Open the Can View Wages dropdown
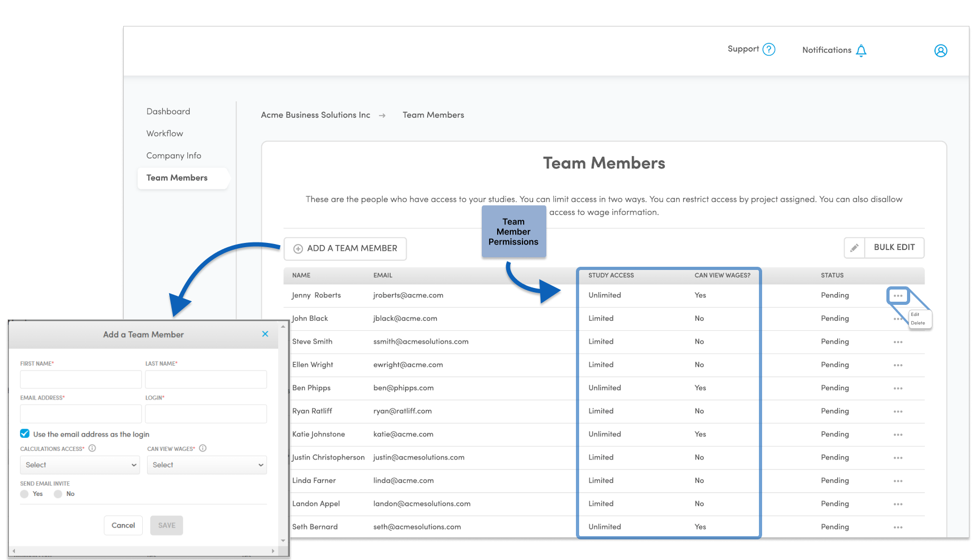This screenshot has height=560, width=980. click(x=206, y=465)
